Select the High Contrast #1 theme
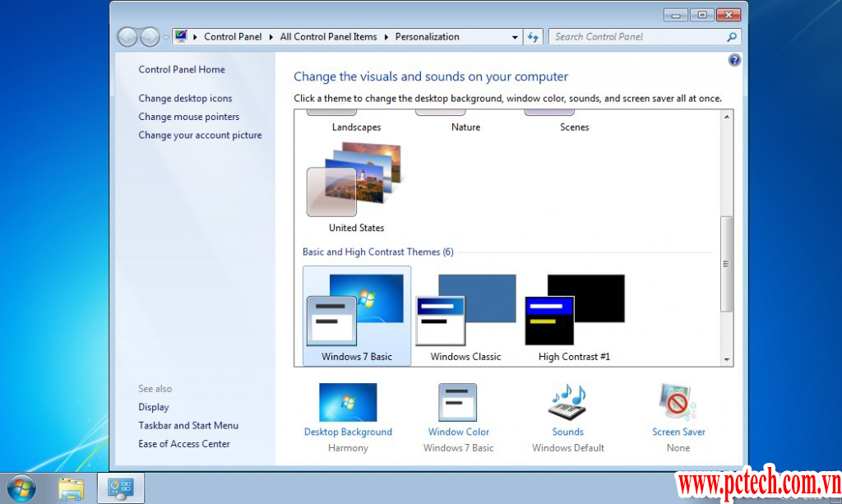 pos(574,314)
